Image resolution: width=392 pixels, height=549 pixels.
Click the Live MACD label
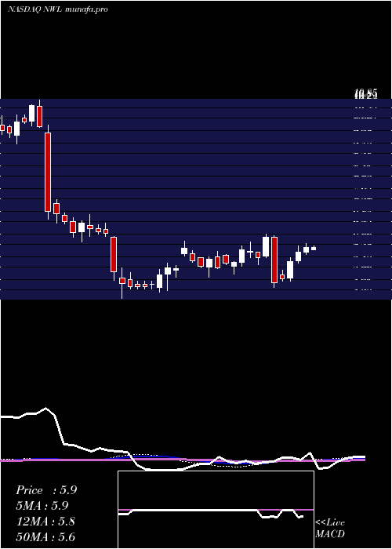tap(330, 529)
